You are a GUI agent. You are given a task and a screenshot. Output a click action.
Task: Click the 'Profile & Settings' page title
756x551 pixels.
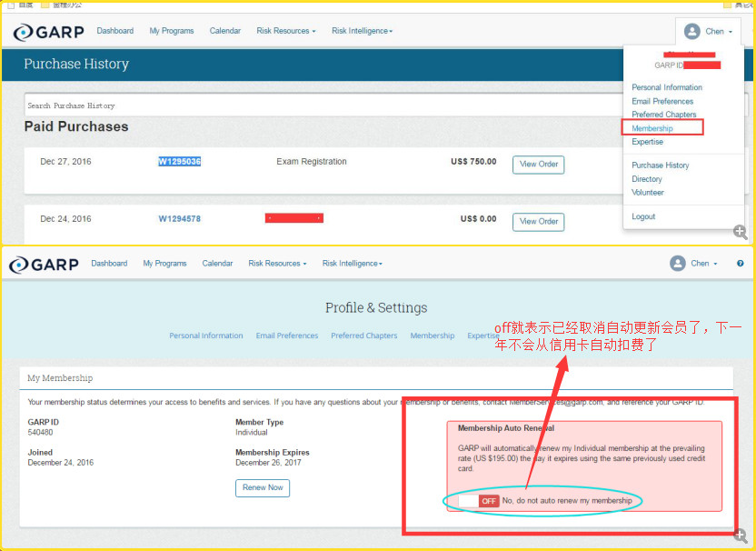click(x=376, y=308)
